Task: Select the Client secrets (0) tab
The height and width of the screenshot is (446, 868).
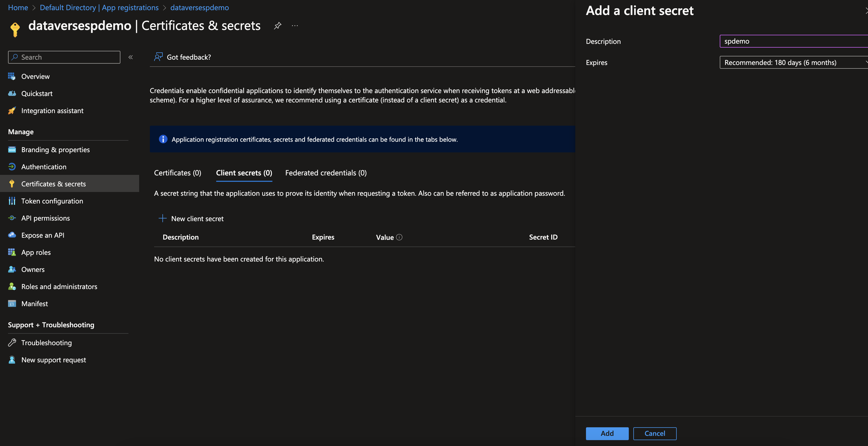Action: point(244,173)
